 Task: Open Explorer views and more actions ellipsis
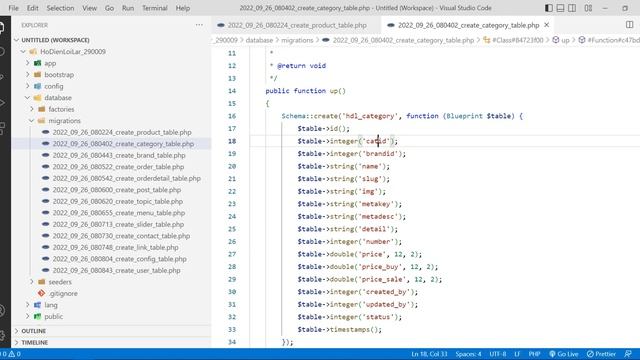coord(199,25)
